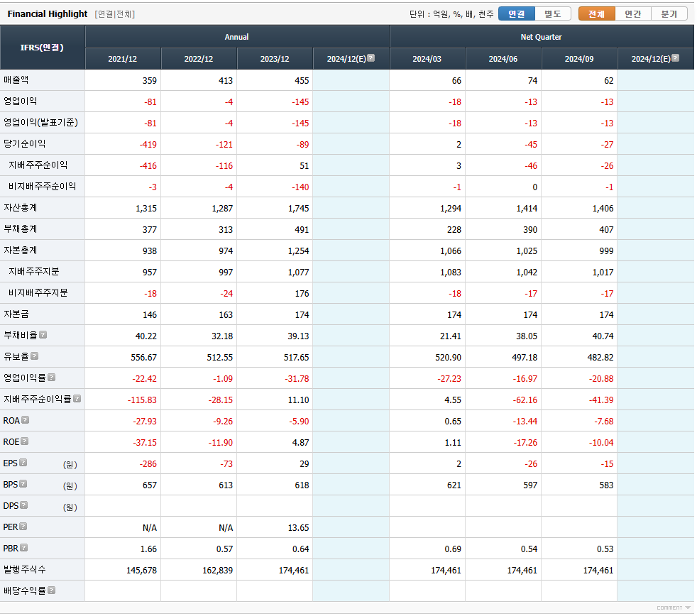697x616 pixels.
Task: Click help icon next to PER
Action: [23, 527]
